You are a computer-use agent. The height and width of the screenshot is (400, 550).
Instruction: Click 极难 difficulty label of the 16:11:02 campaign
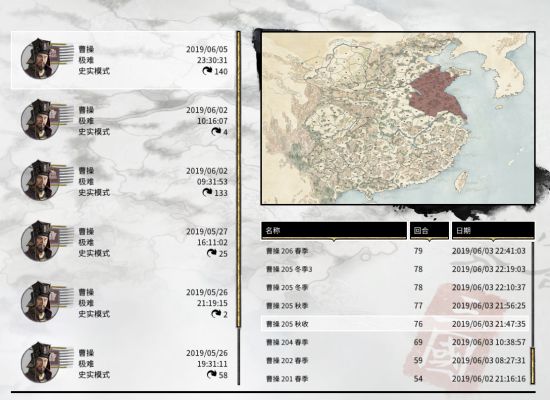click(86, 242)
